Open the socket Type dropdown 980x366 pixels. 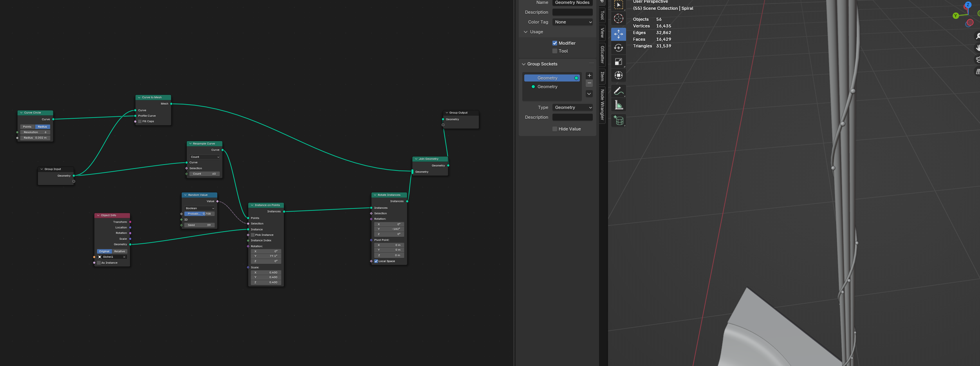572,107
